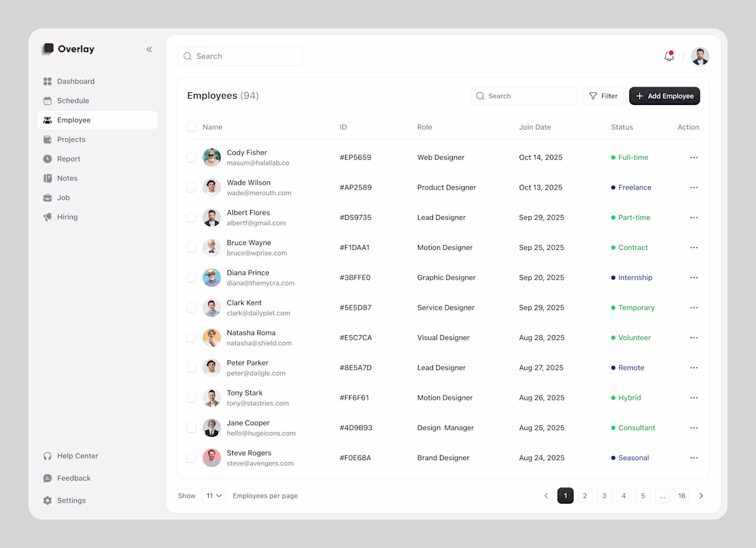Click the Design Manager role cell
This screenshot has height=548, width=756.
pos(445,428)
